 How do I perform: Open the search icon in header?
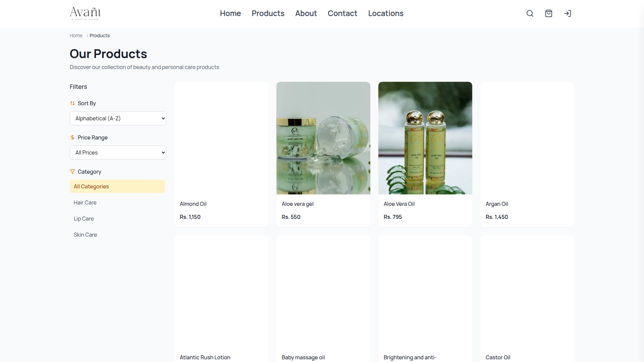pos(530,13)
